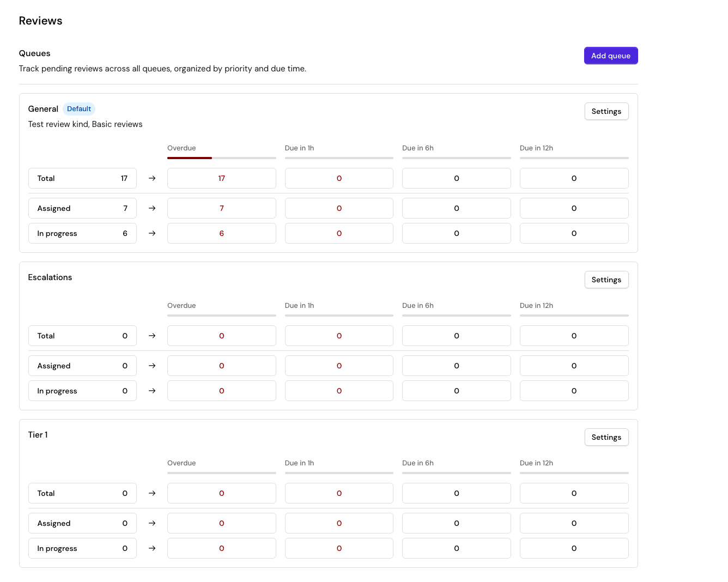Image resolution: width=728 pixels, height=582 pixels.
Task: Open General overdue in progress cell showing 6
Action: 222,233
